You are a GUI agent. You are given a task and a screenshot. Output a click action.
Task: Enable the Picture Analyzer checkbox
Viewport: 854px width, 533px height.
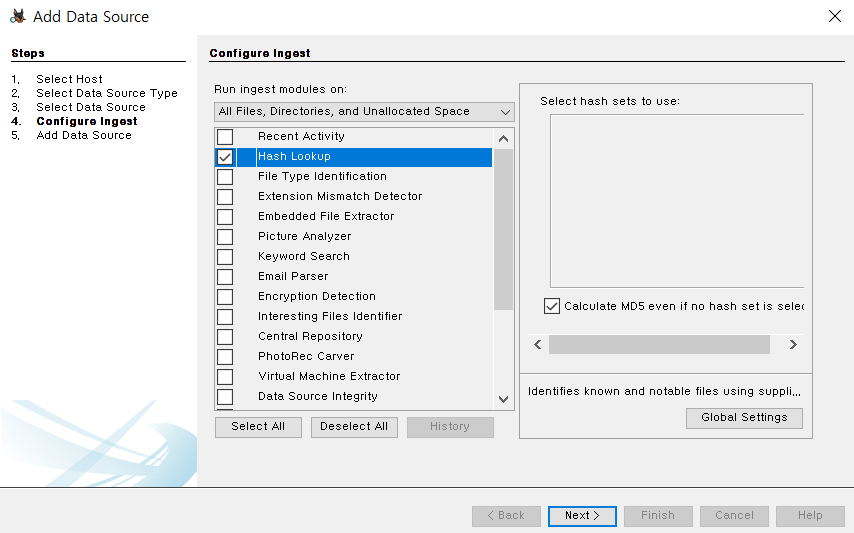pos(225,237)
